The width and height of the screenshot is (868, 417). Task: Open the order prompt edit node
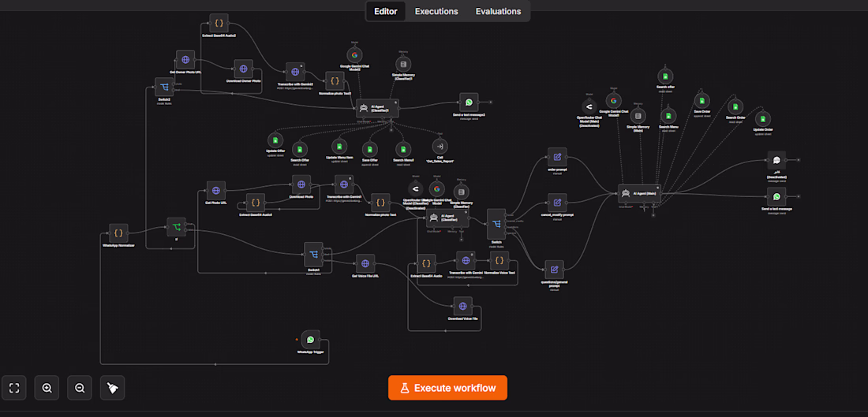557,157
